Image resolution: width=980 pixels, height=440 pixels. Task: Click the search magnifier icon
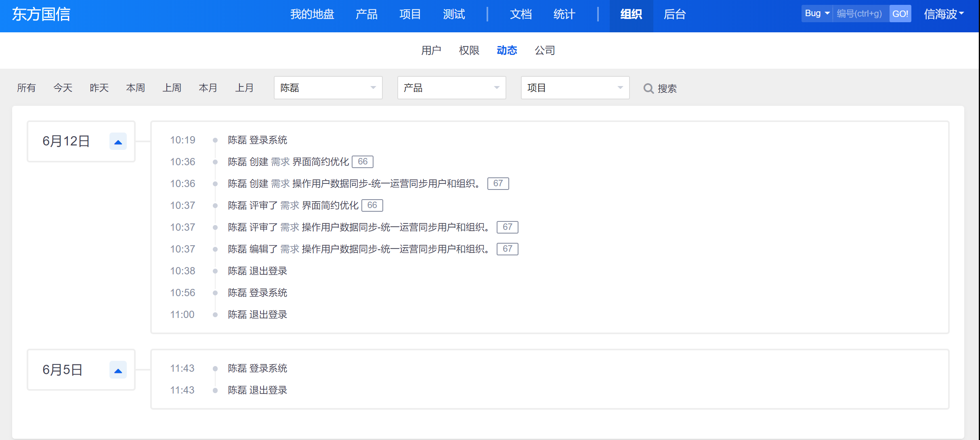648,88
